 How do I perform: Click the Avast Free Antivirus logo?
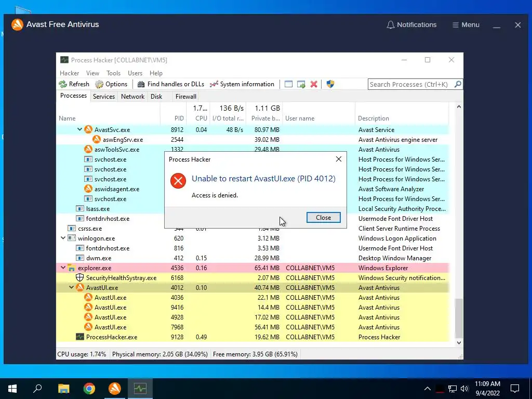point(17,24)
